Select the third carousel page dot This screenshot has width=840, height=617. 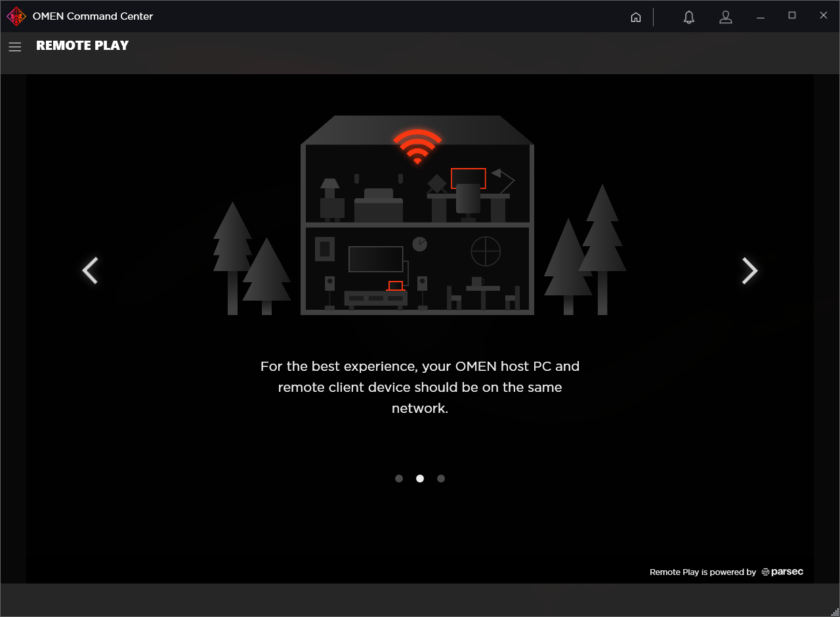[x=441, y=479]
